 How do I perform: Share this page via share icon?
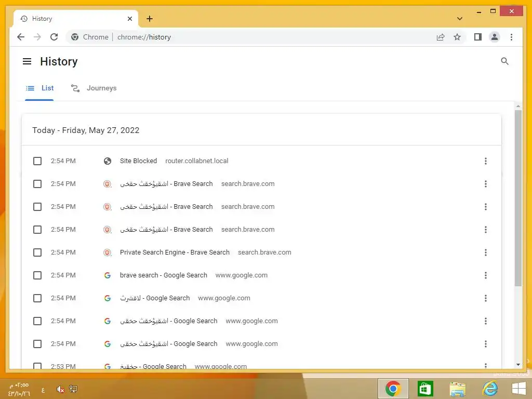(x=441, y=37)
